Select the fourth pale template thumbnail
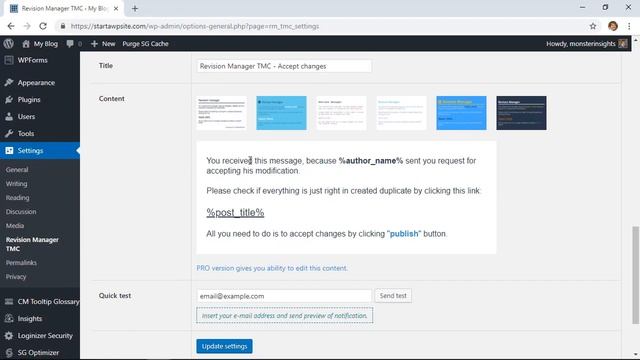This screenshot has height=360, width=640. (x=401, y=113)
